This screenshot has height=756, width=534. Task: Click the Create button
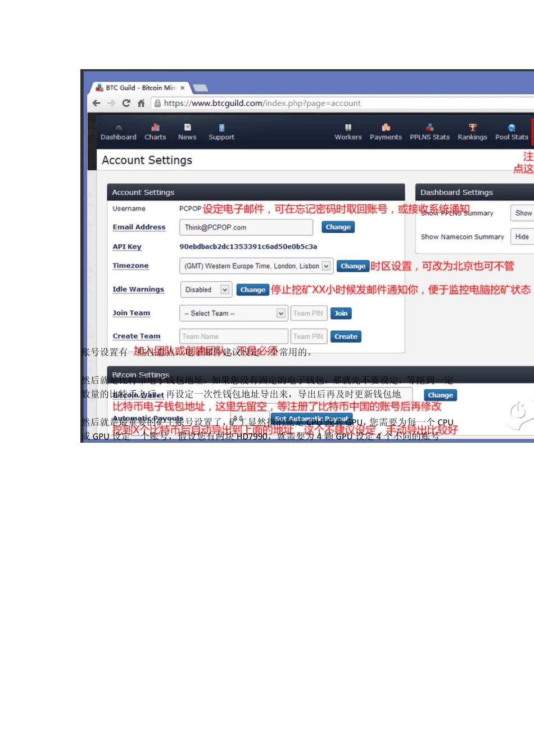pos(346,336)
